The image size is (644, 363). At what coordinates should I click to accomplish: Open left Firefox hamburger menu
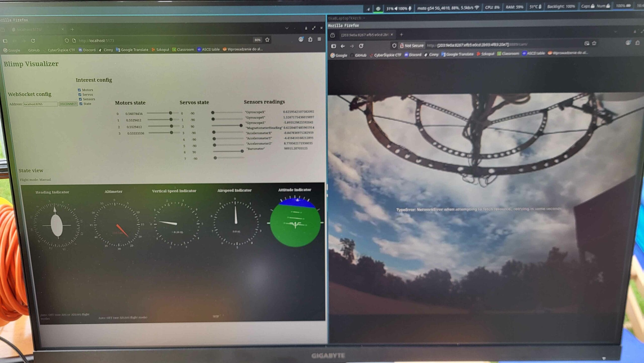[x=319, y=39]
